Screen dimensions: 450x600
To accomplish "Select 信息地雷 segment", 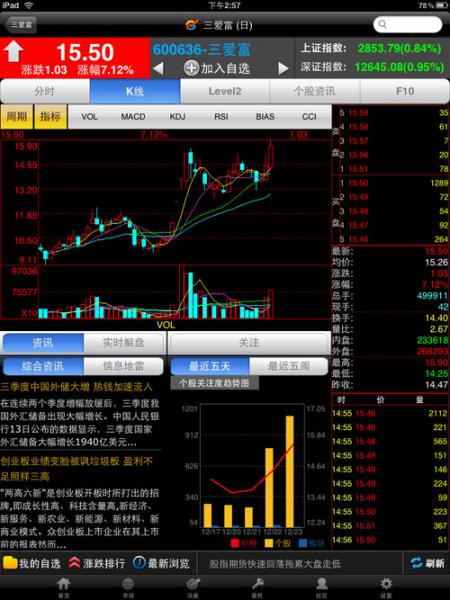I will tap(123, 366).
